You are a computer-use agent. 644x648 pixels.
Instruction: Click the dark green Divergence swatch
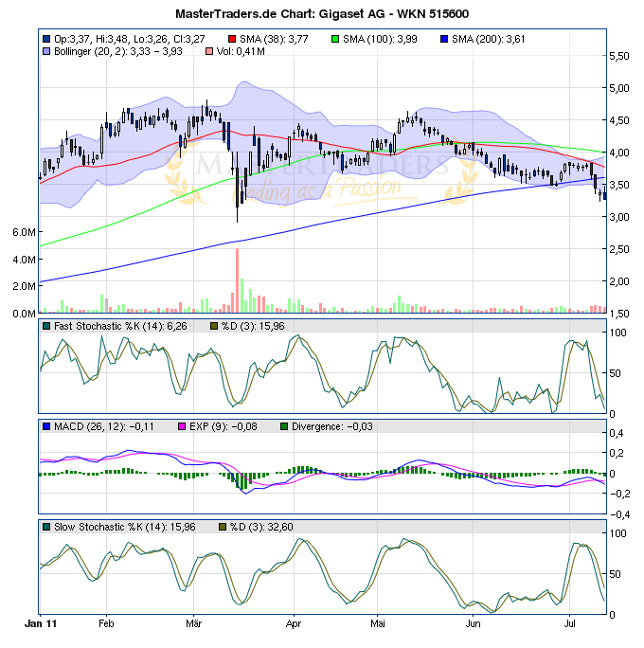284,427
